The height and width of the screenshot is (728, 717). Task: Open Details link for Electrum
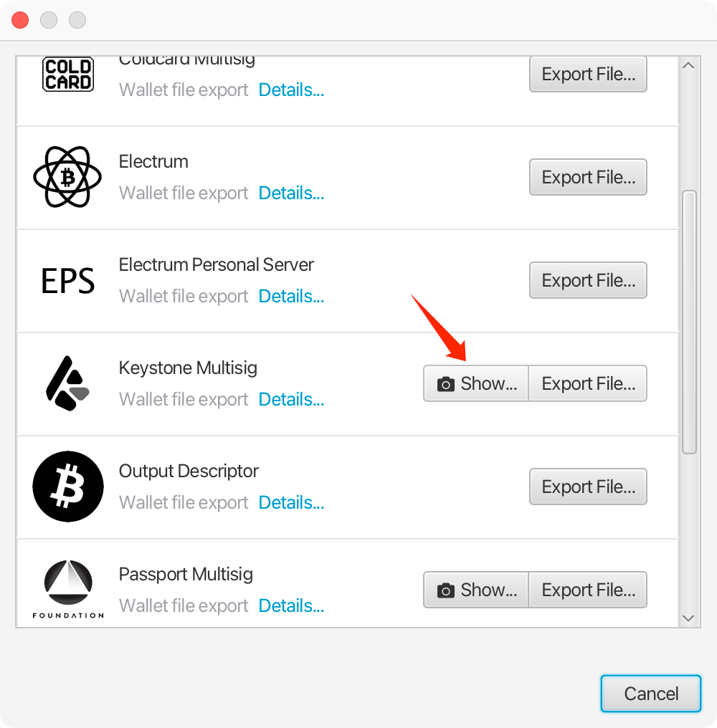[291, 193]
